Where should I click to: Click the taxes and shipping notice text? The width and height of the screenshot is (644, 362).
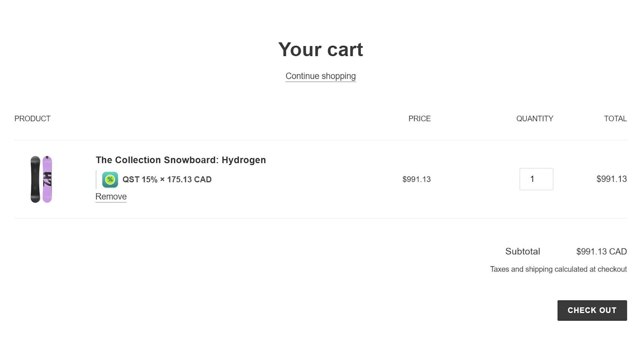(x=559, y=269)
